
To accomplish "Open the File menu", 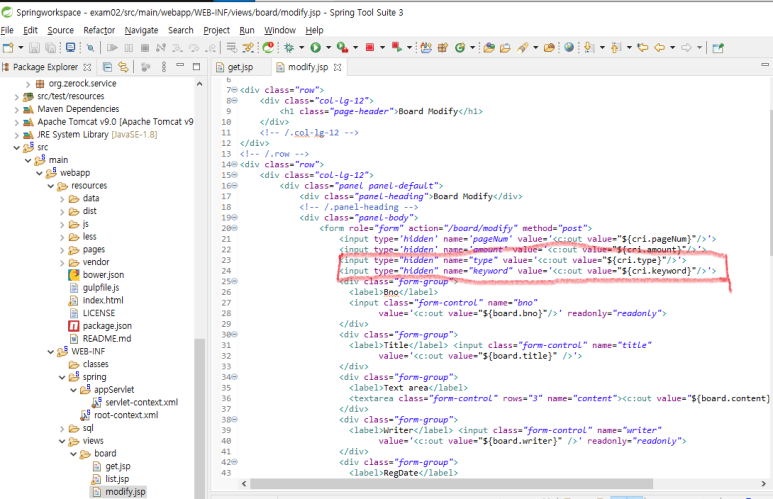I will tap(7, 30).
